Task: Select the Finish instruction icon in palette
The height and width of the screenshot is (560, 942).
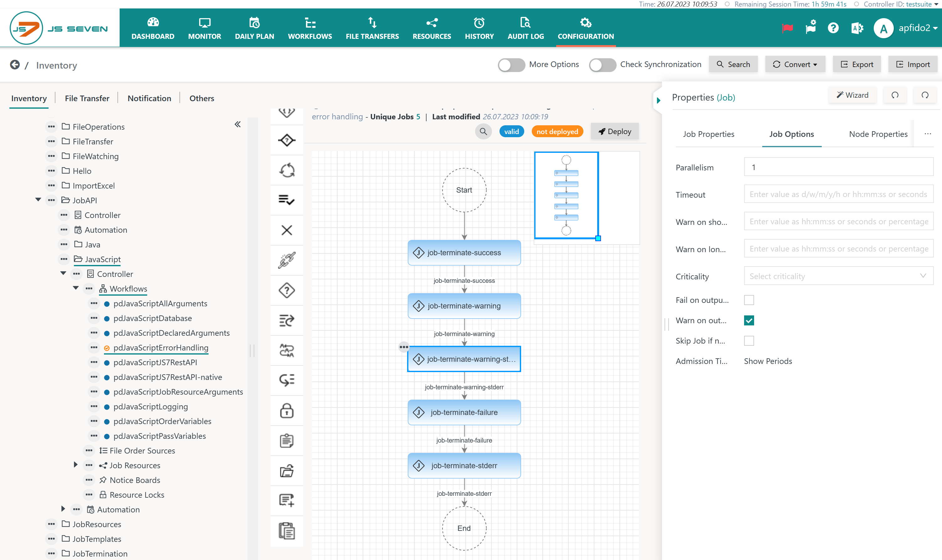Action: pyautogui.click(x=287, y=200)
